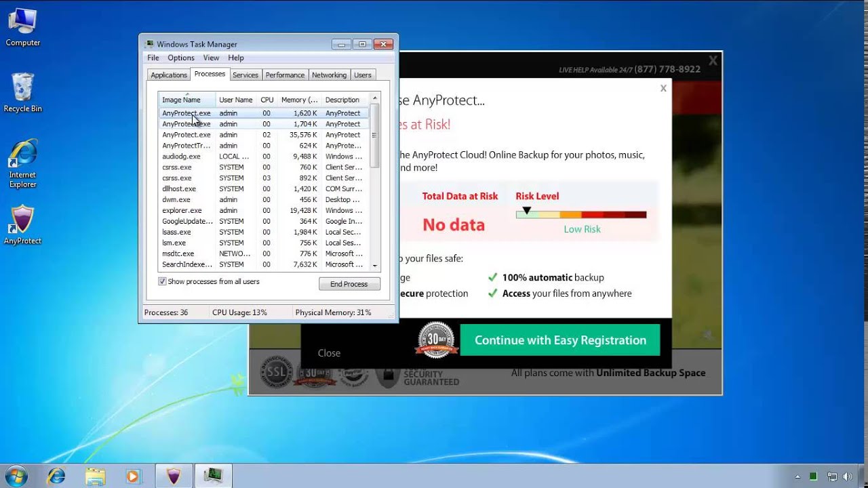Screen dimensions: 868x488
Task: Click the End Process button
Action: (x=349, y=284)
